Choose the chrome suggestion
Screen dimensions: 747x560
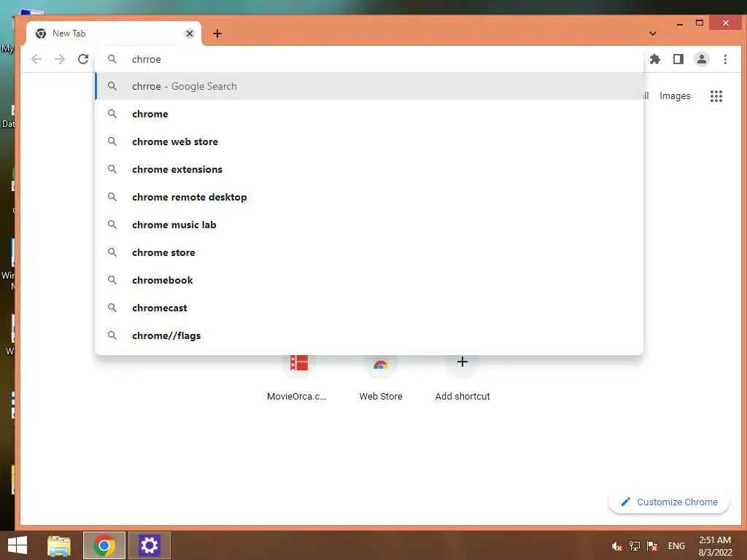tap(369, 114)
